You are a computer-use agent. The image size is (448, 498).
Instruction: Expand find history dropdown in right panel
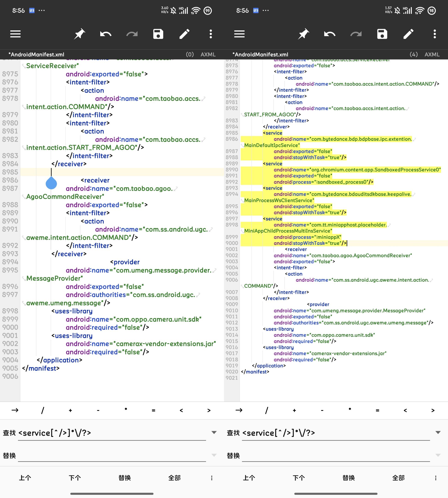[x=438, y=432]
